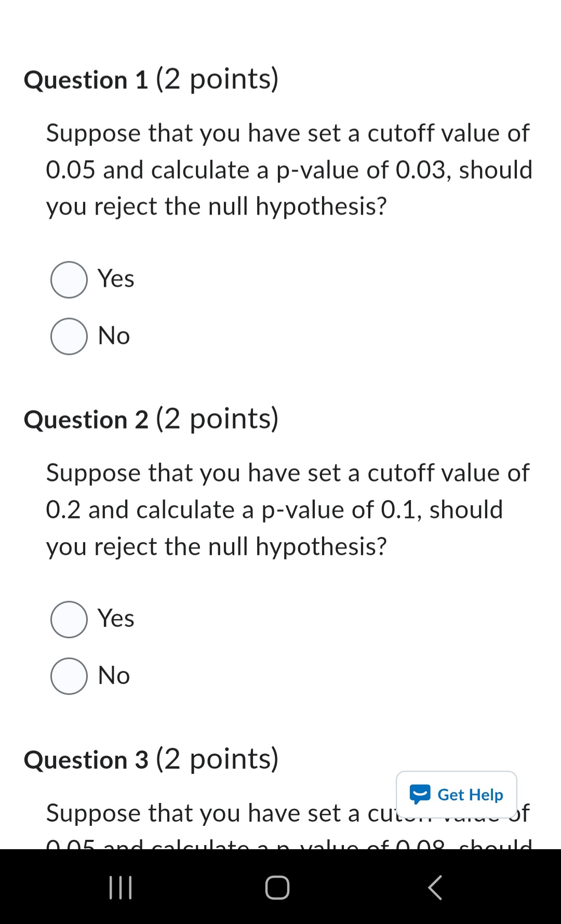
Task: Click the Question 3 heading
Action: click(151, 759)
